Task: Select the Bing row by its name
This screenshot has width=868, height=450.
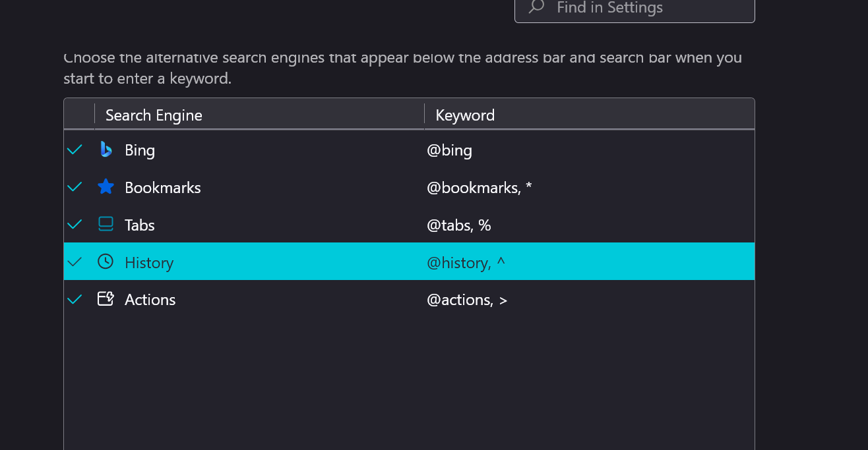Action: [x=140, y=150]
